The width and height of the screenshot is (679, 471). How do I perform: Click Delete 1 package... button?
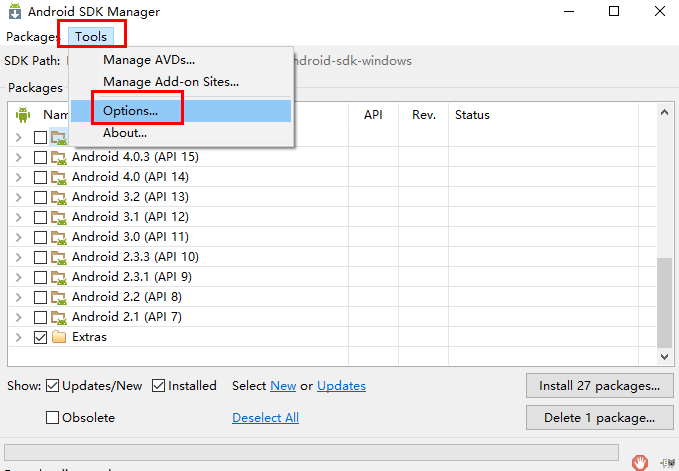coord(600,418)
